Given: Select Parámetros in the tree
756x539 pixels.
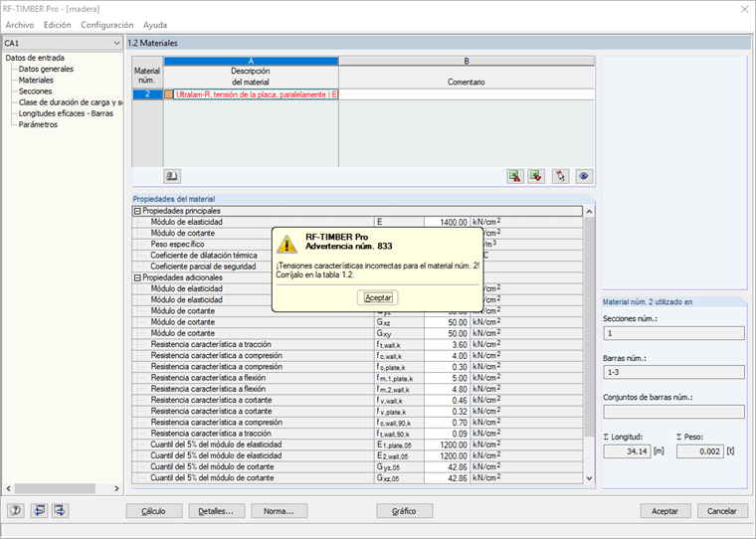Looking at the screenshot, I should click(x=38, y=124).
